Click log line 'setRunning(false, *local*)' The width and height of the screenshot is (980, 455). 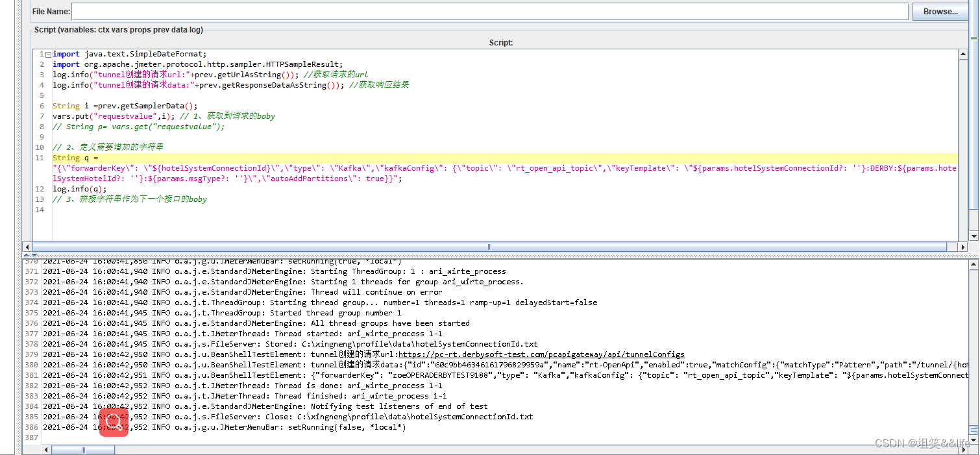(x=225, y=427)
